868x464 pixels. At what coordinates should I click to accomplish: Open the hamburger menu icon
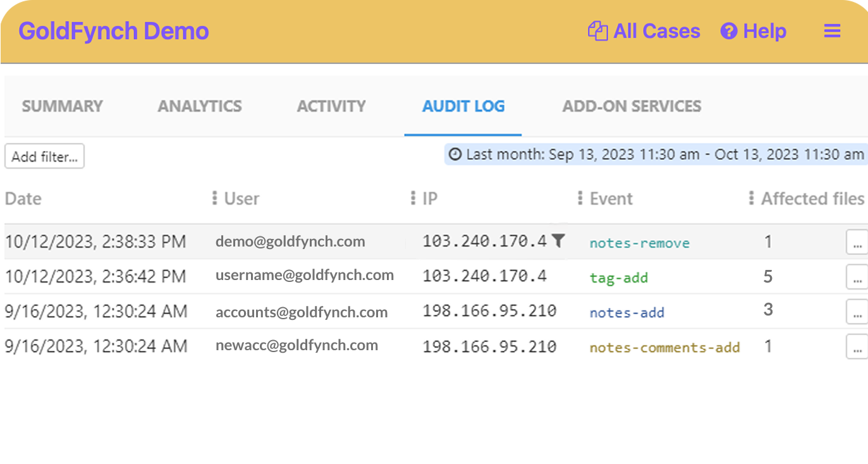(x=832, y=31)
